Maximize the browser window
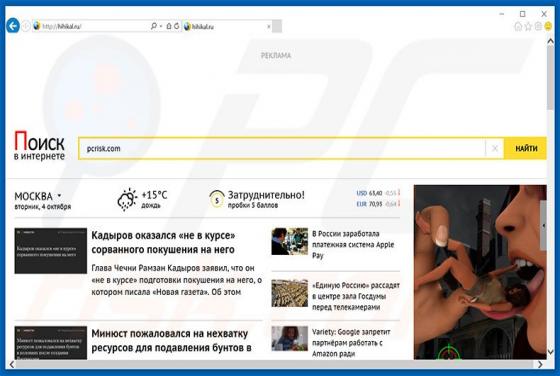Image resolution: width=560 pixels, height=376 pixels. 522,14
